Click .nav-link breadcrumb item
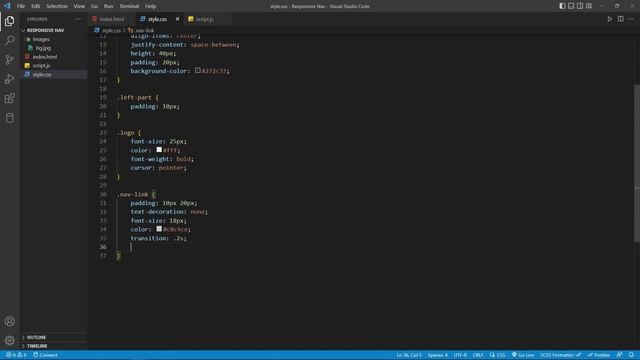640x360 pixels. pyautogui.click(x=141, y=31)
